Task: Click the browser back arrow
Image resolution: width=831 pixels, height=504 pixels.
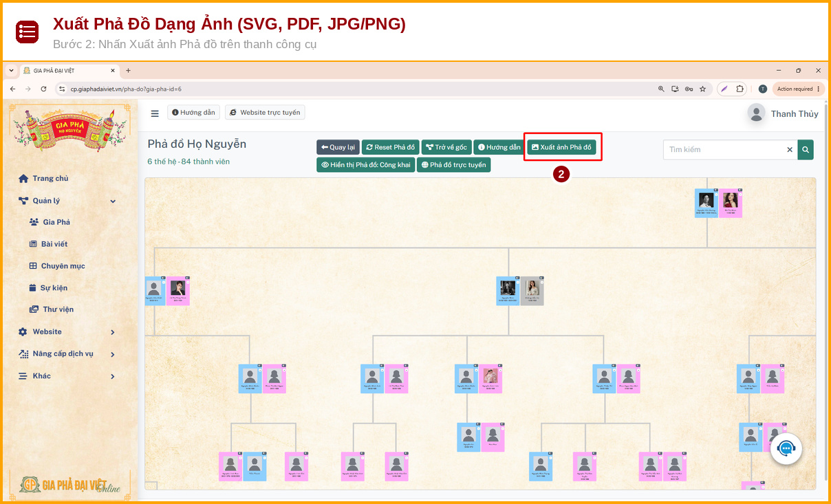Action: tap(12, 89)
